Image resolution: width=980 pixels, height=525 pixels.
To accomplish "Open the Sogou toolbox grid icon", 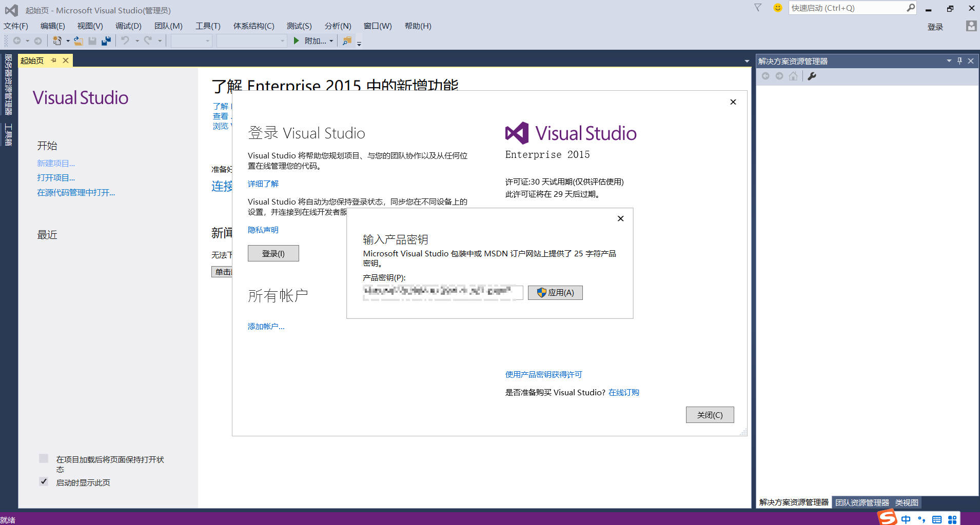I will click(x=952, y=519).
